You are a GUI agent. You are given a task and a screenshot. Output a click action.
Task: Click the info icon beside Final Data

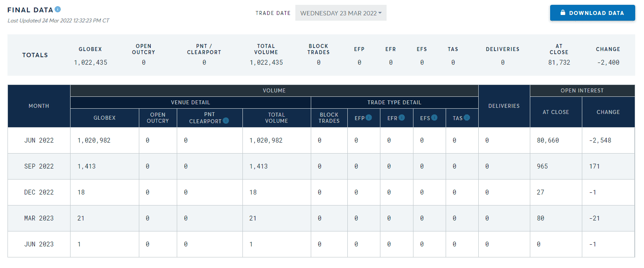(58, 9)
